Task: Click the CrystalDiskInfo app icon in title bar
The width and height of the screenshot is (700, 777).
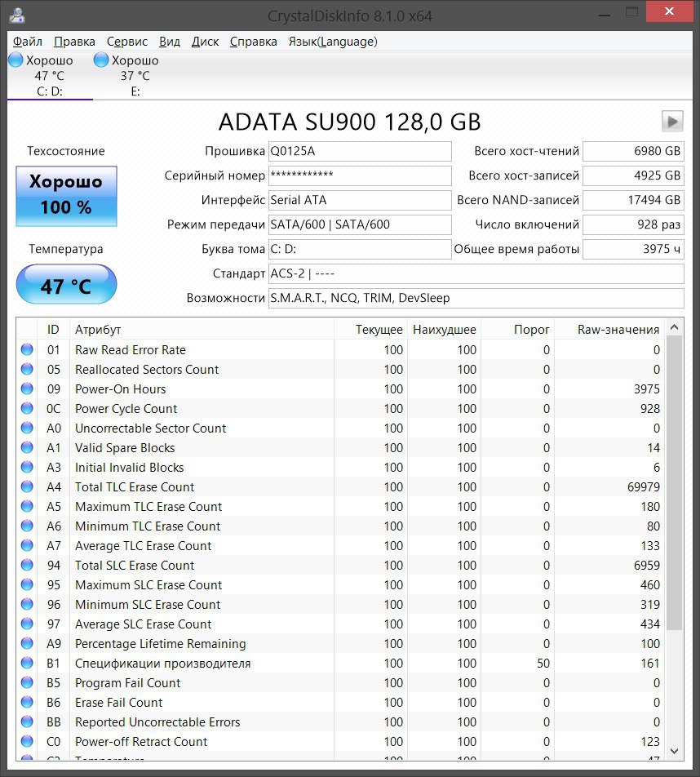Action: pos(17,16)
